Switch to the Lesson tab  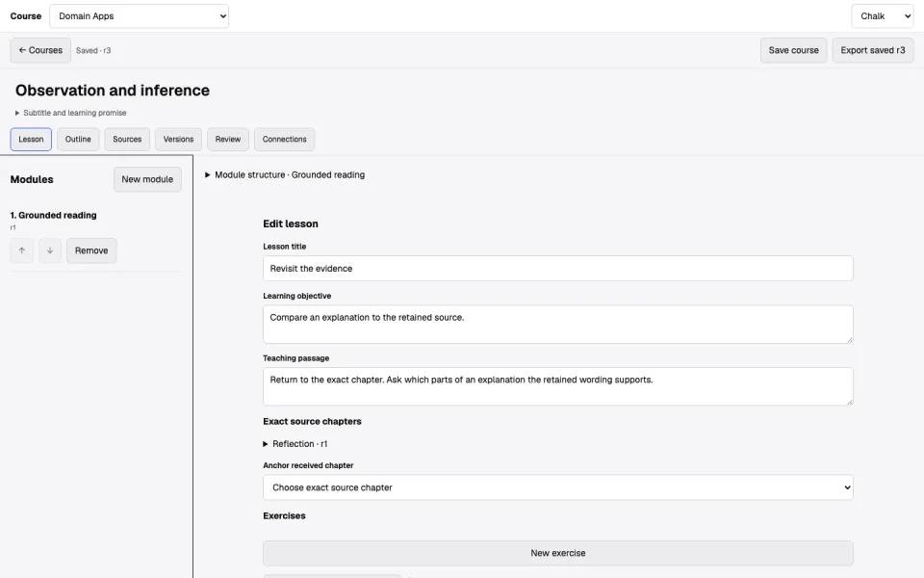click(x=31, y=139)
